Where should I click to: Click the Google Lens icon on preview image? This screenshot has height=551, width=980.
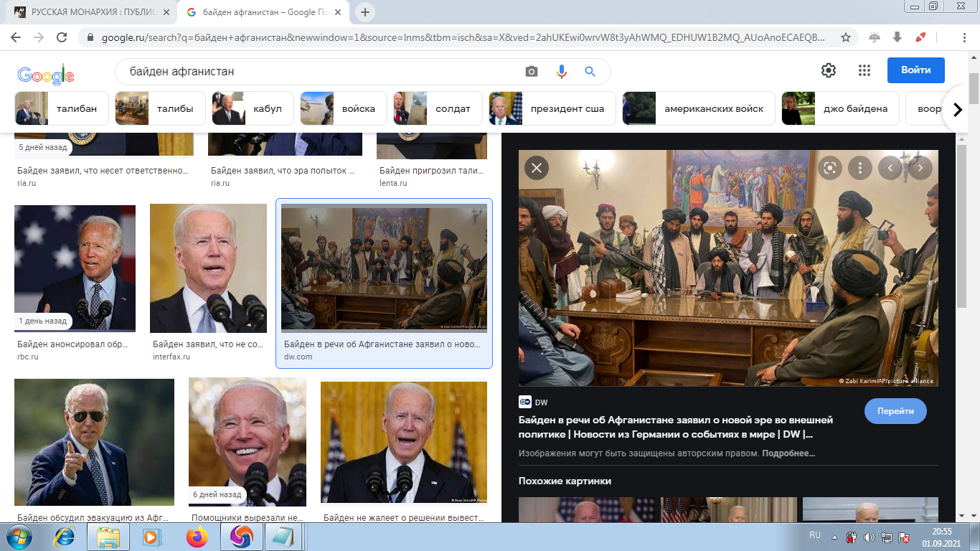click(830, 168)
